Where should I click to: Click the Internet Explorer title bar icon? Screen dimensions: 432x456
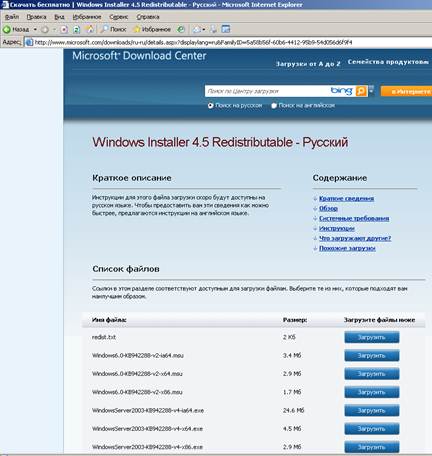(x=5, y=5)
